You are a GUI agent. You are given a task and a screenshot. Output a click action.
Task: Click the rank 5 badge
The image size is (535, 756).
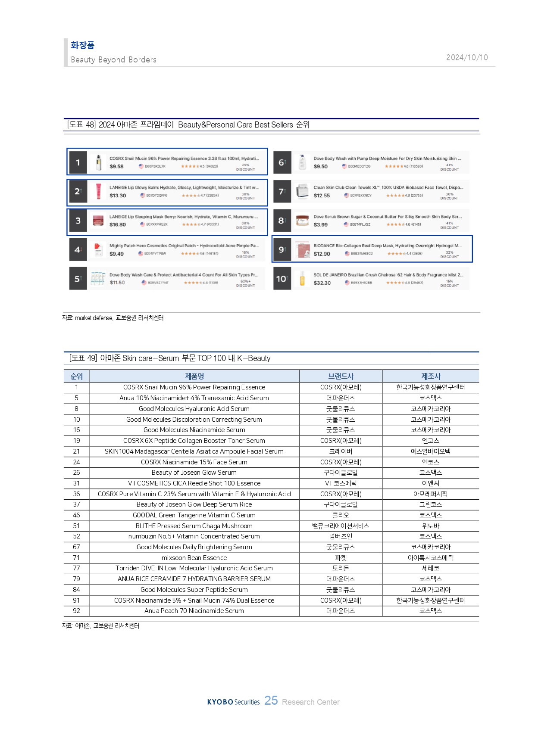click(78, 279)
